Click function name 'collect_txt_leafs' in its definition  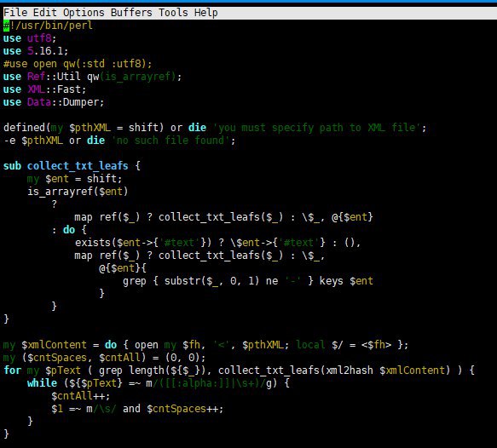point(78,166)
